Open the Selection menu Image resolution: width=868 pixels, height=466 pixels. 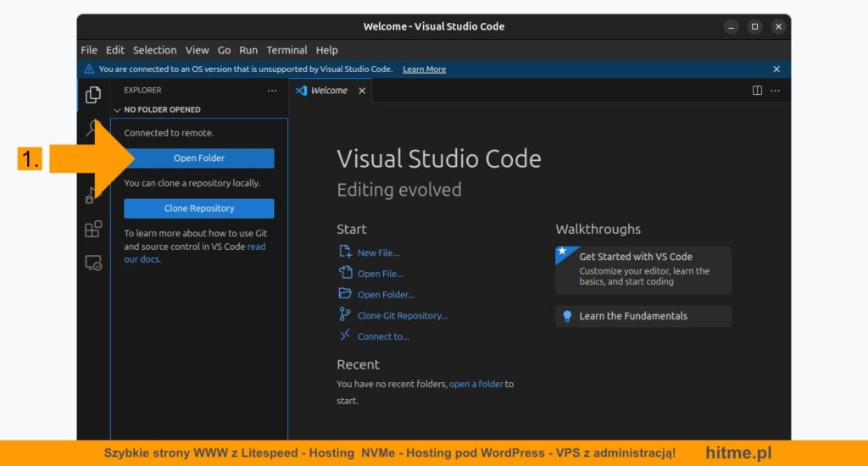(154, 50)
